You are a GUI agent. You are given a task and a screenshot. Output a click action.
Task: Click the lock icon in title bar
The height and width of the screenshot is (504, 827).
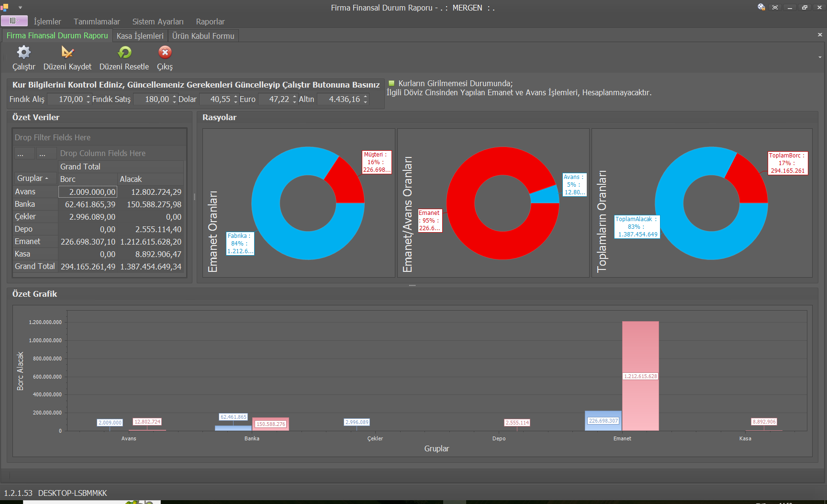click(x=761, y=7)
